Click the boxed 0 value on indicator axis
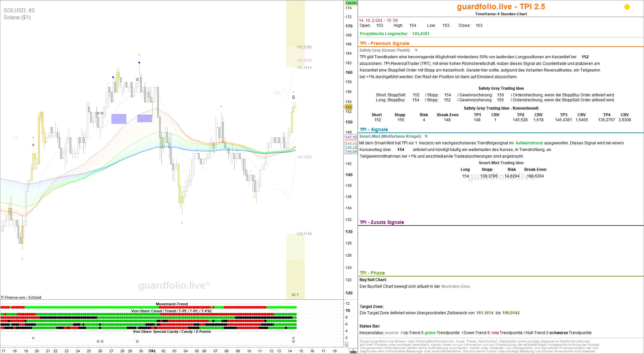 coord(347,345)
